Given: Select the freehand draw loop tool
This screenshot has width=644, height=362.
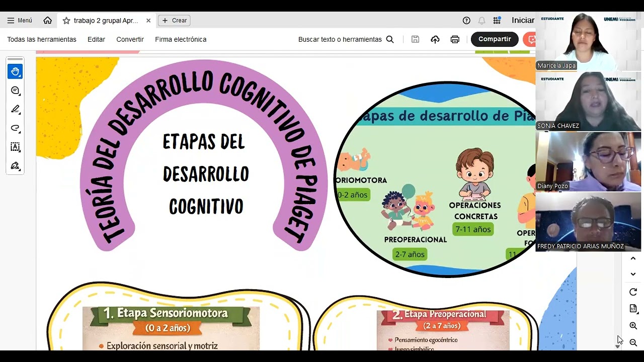Looking at the screenshot, I should click(15, 128).
